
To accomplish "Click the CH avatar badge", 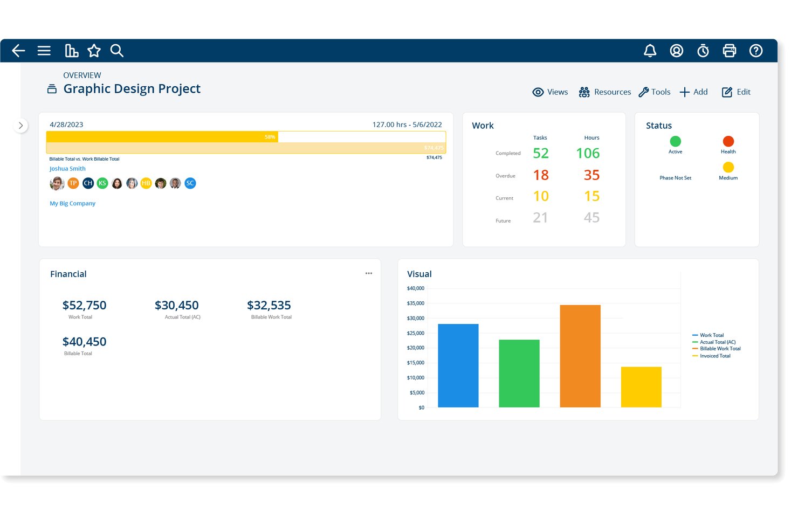I will 88,183.
